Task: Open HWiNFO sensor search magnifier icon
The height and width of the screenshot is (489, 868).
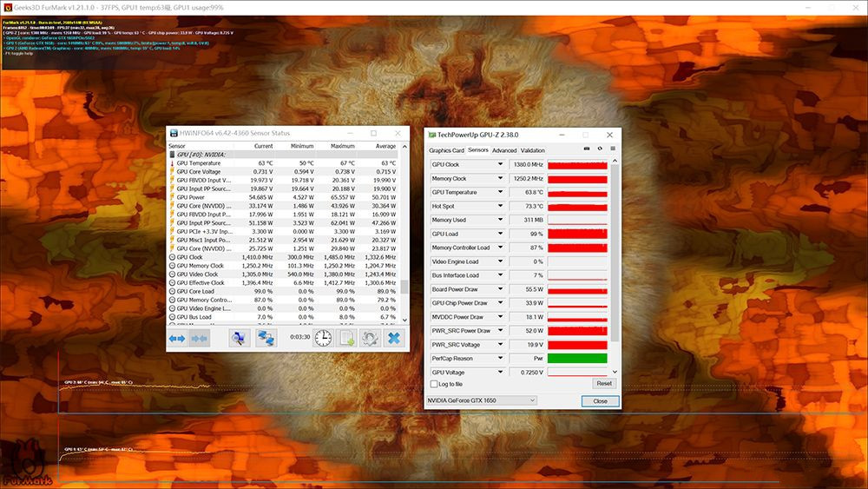Action: (x=240, y=339)
